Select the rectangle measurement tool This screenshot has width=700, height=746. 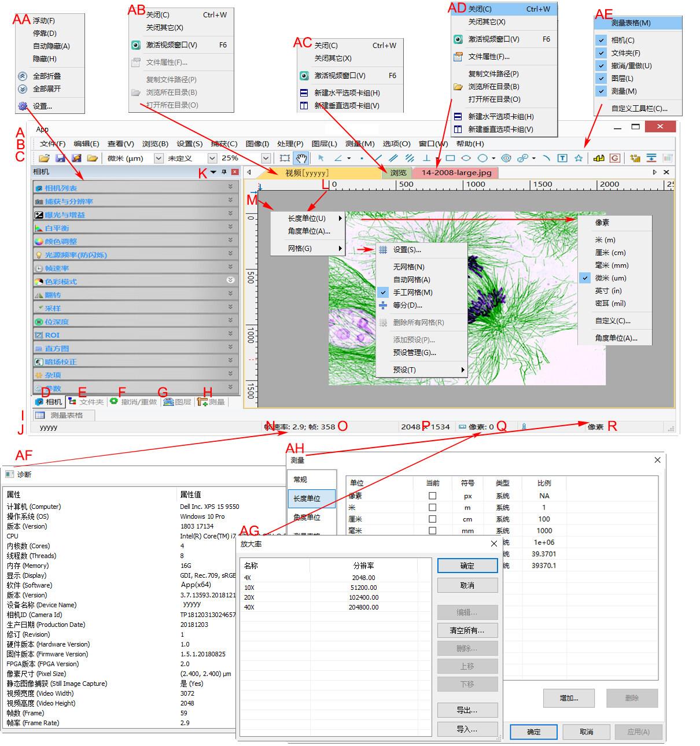450,158
